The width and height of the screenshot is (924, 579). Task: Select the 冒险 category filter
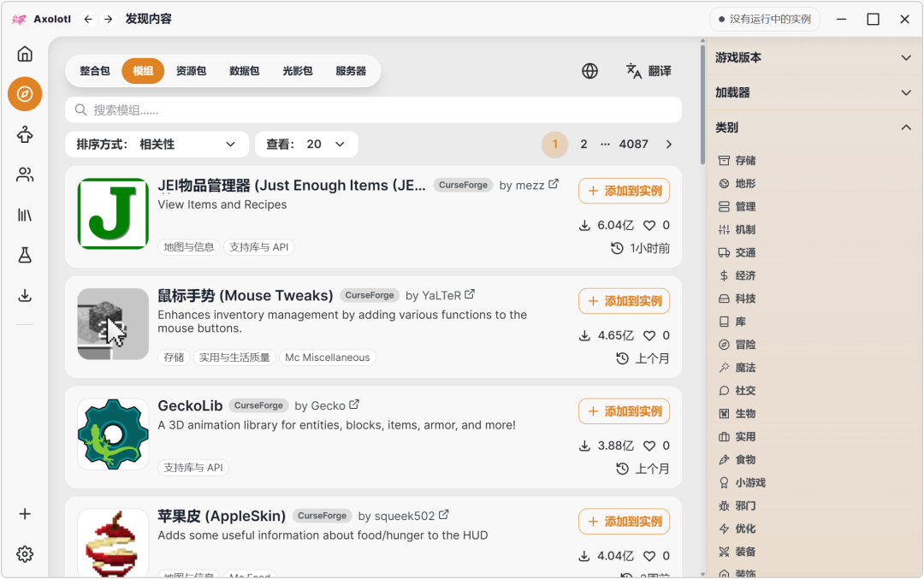tap(737, 344)
